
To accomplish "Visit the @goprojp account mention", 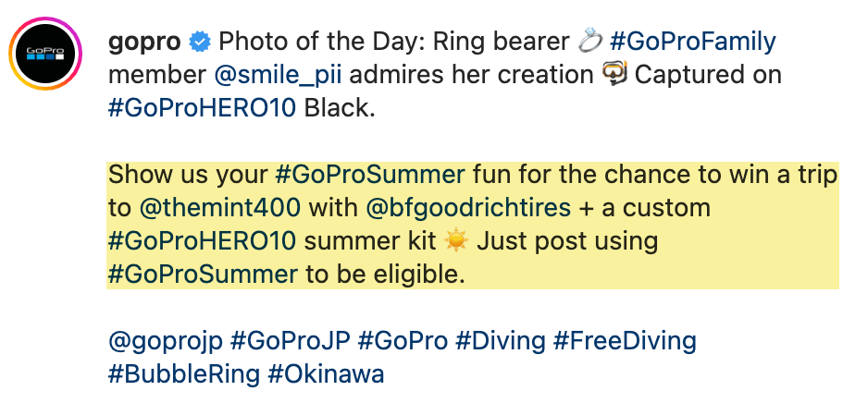I will [165, 341].
